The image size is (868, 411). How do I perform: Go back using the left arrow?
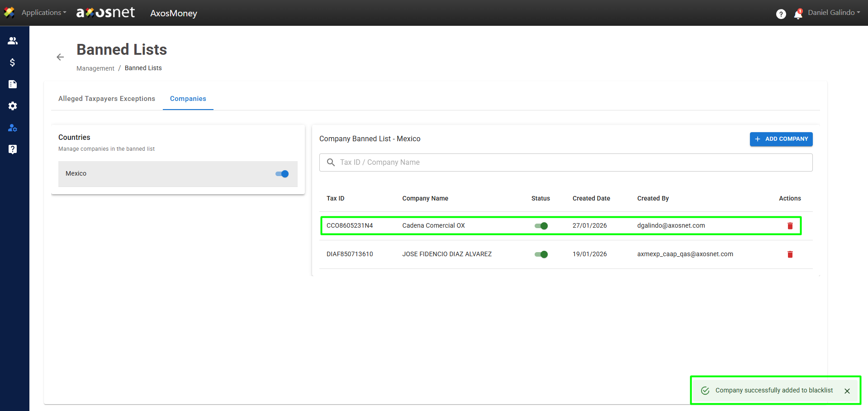pos(60,57)
